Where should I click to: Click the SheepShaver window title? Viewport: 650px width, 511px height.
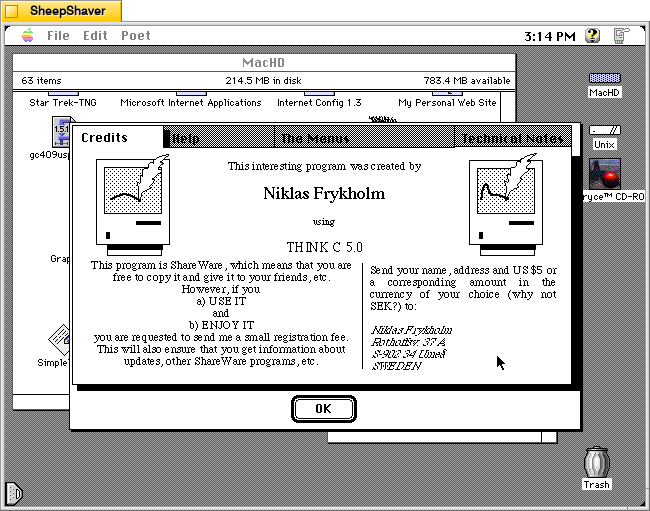coord(68,11)
